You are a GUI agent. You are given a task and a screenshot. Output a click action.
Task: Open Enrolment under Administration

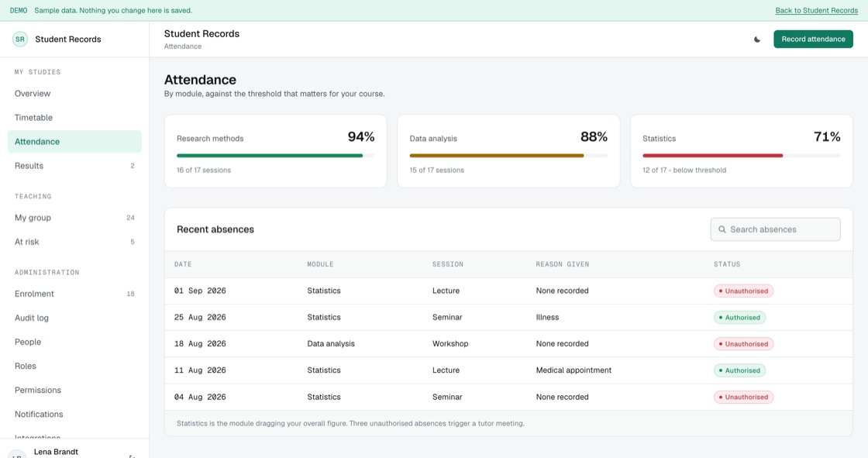pos(74,294)
